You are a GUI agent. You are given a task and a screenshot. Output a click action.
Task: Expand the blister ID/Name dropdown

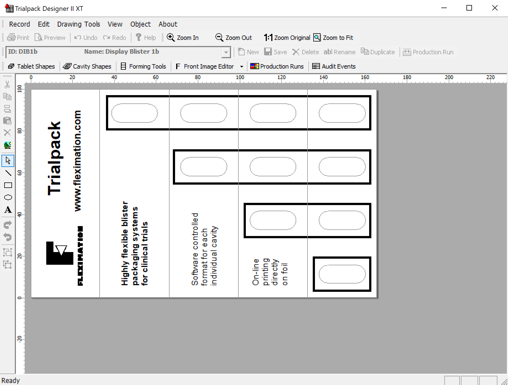point(226,52)
